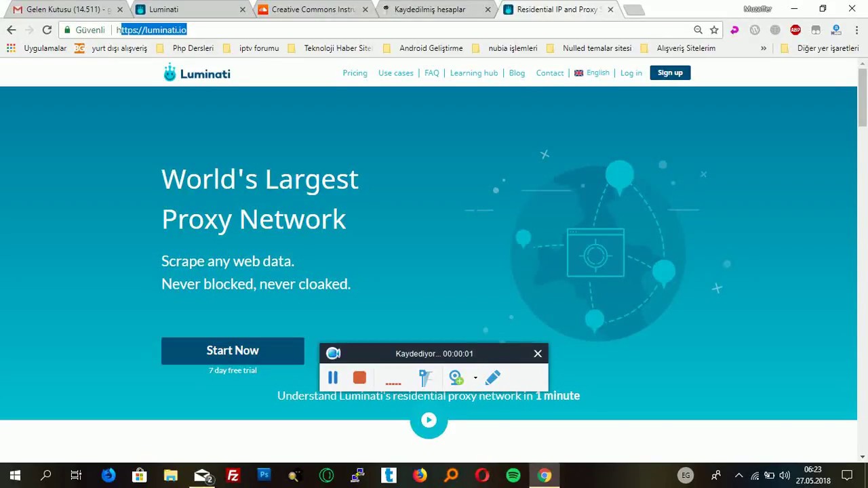Screen dimensions: 868x488
Task: Open the yurt dışı alışveriş bookmark
Action: pos(111,48)
